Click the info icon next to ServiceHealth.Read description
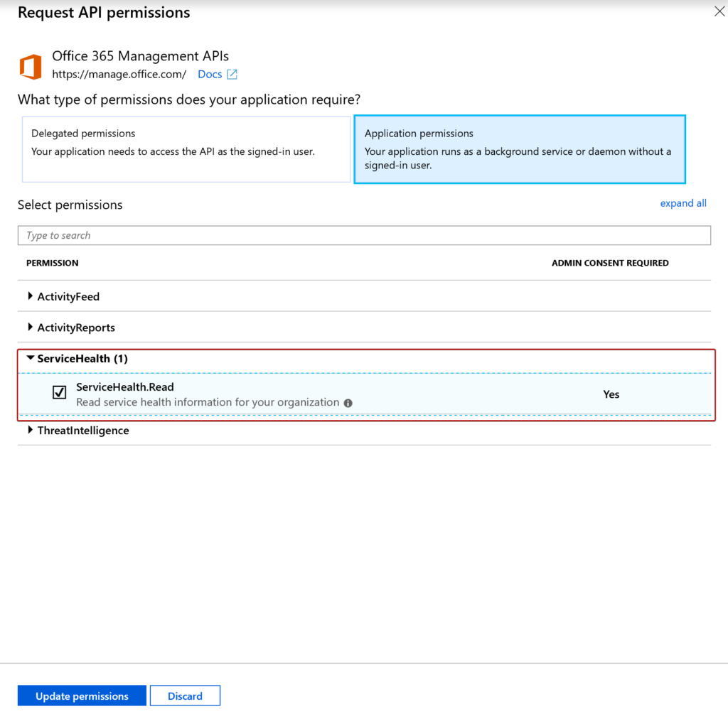The image size is (728, 714). point(348,402)
